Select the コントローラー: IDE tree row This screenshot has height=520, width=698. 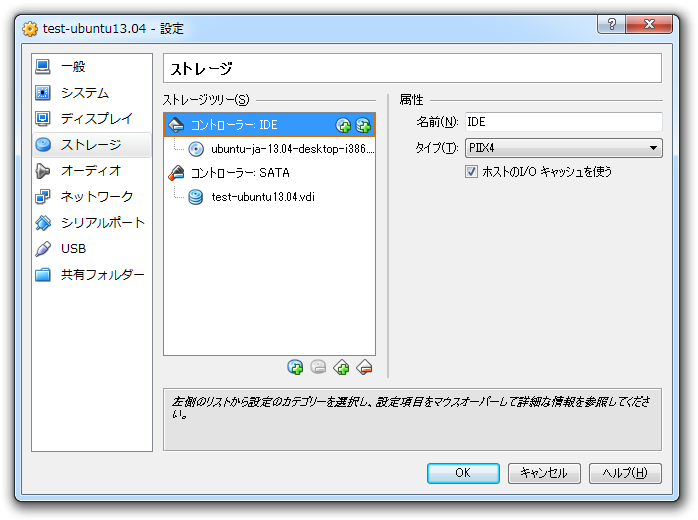pyautogui.click(x=269, y=125)
